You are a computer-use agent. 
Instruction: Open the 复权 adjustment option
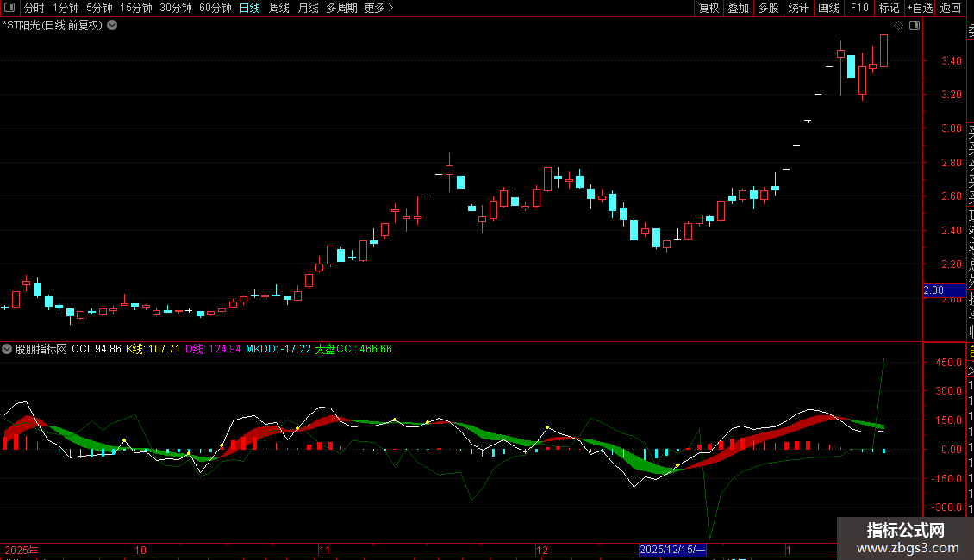point(709,8)
